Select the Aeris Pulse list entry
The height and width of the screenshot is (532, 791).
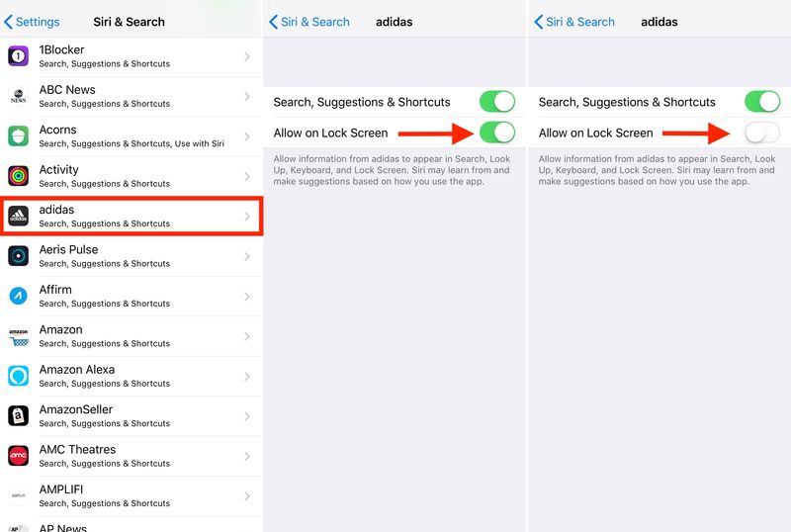(x=132, y=256)
